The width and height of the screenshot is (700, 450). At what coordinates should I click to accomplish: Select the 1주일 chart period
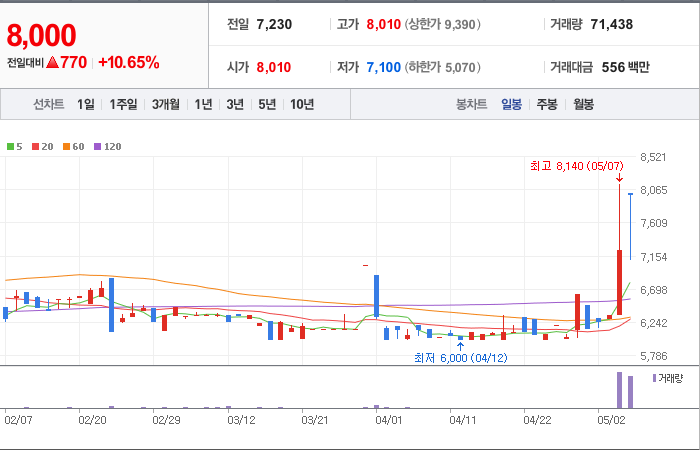(x=123, y=104)
